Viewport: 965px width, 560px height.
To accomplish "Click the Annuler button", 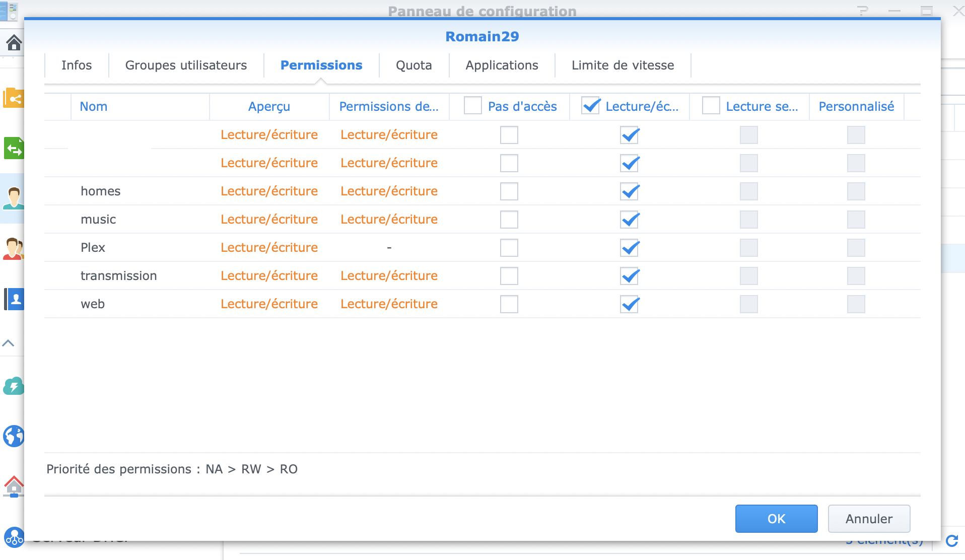I will click(x=869, y=519).
